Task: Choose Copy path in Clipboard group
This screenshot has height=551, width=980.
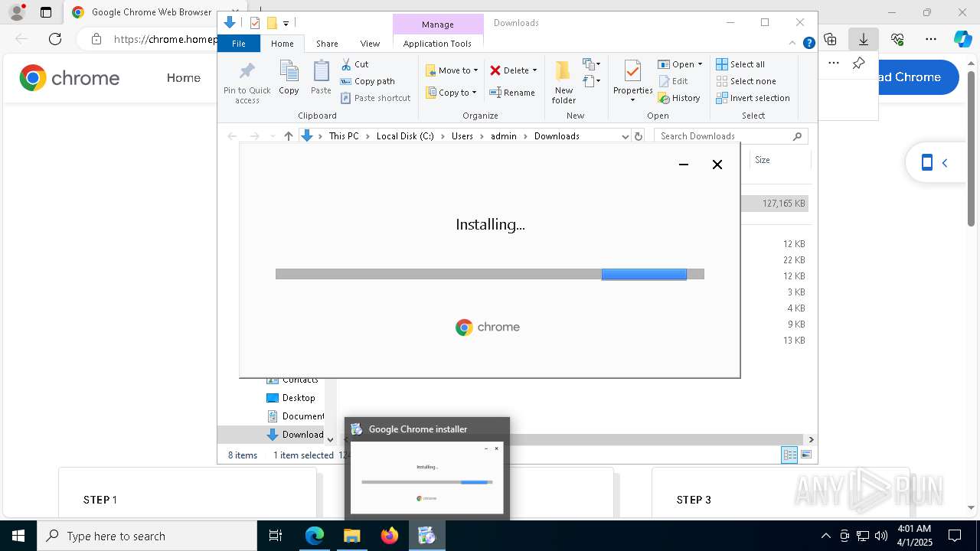Action: click(367, 81)
